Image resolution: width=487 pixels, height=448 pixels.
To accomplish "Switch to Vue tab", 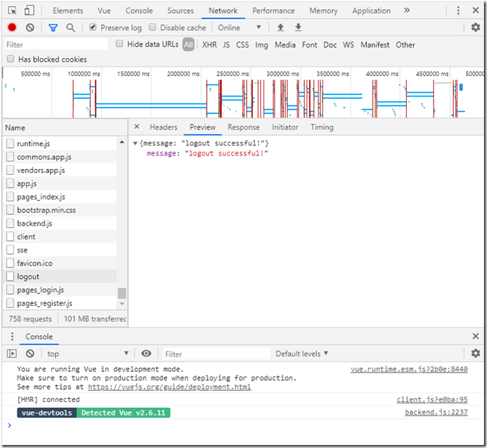I will pyautogui.click(x=104, y=11).
